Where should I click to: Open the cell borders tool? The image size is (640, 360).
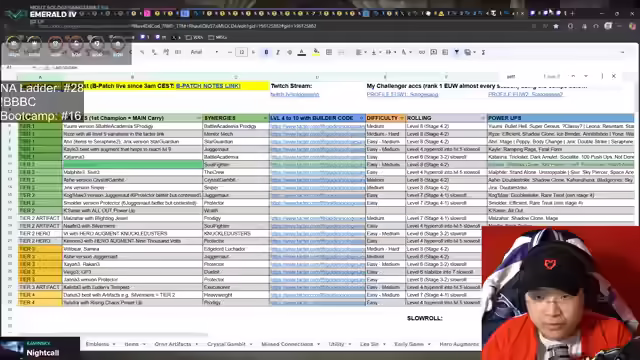(329, 52)
